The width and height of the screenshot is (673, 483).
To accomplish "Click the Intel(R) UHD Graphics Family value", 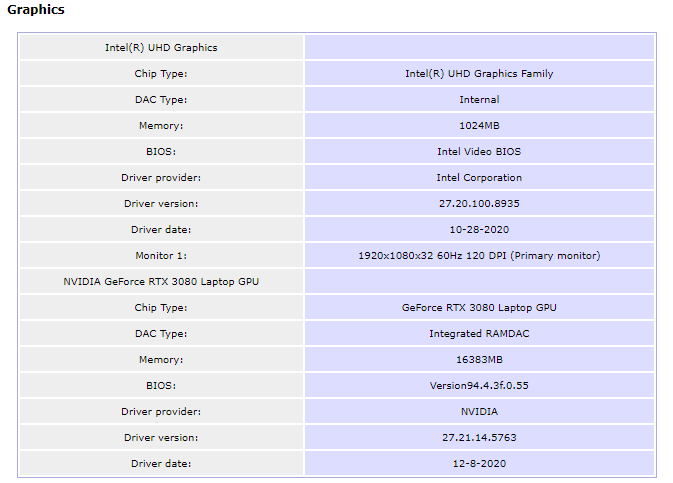I will (479, 74).
